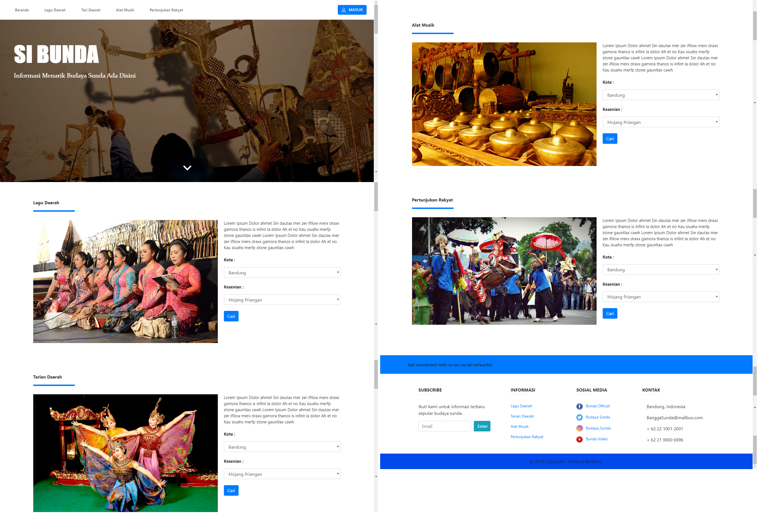Click the gamelan image in Alat Musik
This screenshot has width=757, height=532.
[504, 104]
